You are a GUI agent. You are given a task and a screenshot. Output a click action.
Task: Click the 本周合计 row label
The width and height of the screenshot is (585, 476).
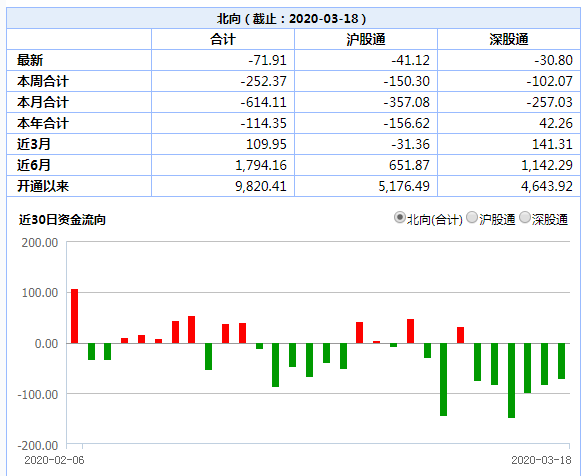tap(43, 81)
